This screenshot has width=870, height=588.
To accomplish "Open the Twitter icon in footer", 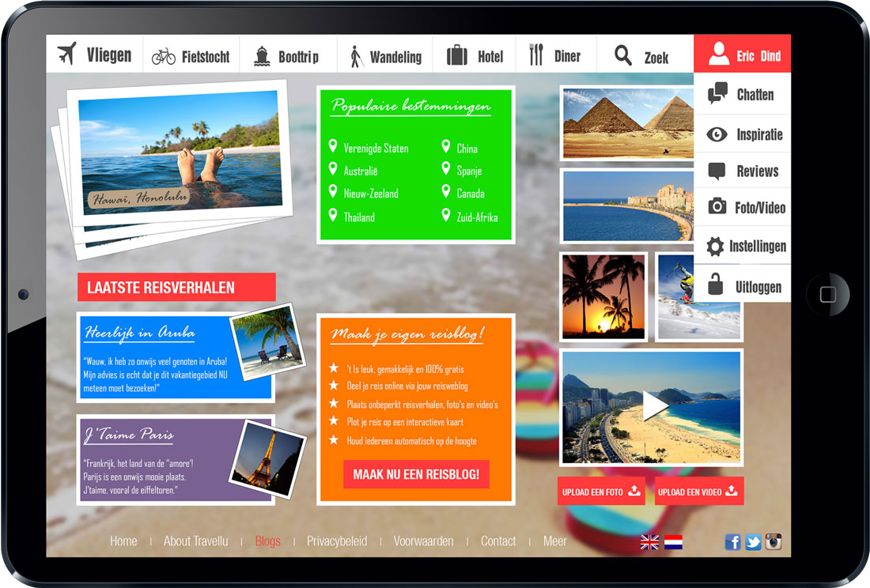I will click(x=753, y=541).
